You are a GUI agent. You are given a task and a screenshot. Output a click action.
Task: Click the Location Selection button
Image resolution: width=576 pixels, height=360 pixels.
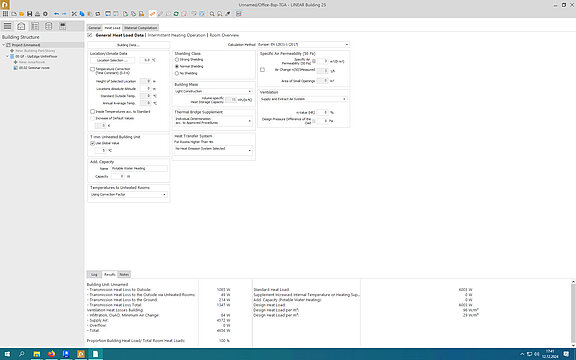[x=112, y=60]
